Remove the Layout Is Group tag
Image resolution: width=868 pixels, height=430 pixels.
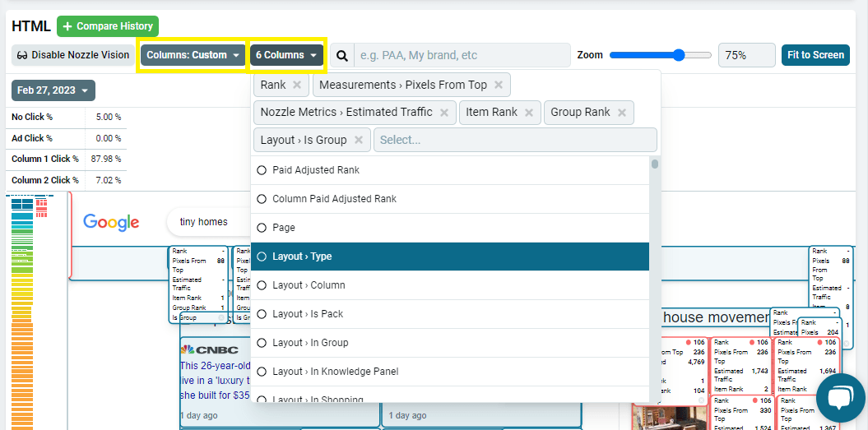point(359,140)
